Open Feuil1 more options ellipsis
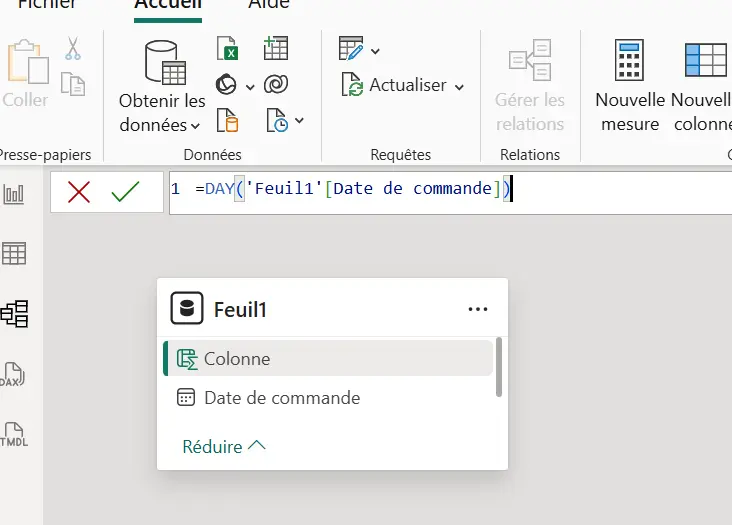The height and width of the screenshot is (525, 732). (478, 309)
